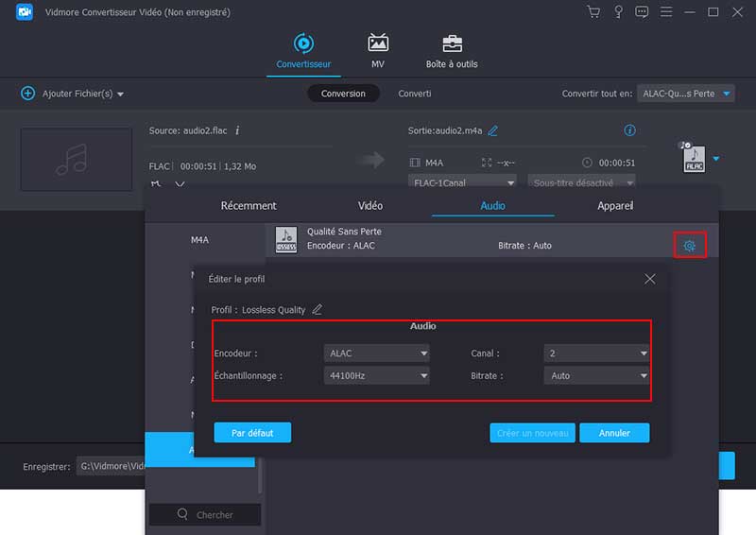Open the Bitrate Auto dropdown
This screenshot has width=756, height=535.
[x=596, y=376]
